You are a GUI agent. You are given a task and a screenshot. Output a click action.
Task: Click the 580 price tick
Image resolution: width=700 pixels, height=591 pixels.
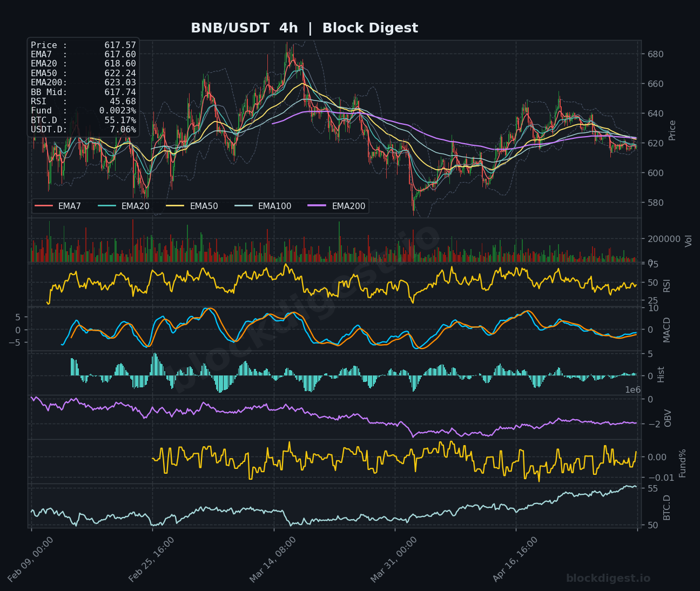pyautogui.click(x=655, y=203)
